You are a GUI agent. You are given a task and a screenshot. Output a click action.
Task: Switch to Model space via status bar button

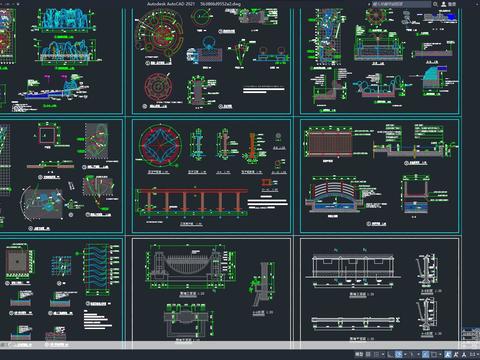click(x=359, y=354)
